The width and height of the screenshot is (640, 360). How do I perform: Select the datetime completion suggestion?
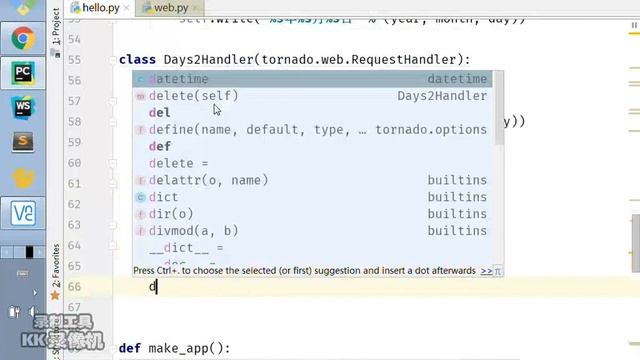(x=312, y=79)
